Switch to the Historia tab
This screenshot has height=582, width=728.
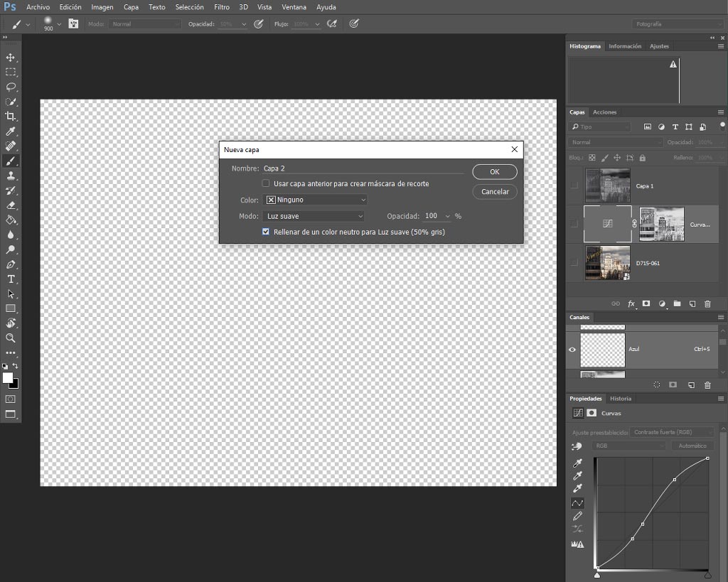(621, 399)
